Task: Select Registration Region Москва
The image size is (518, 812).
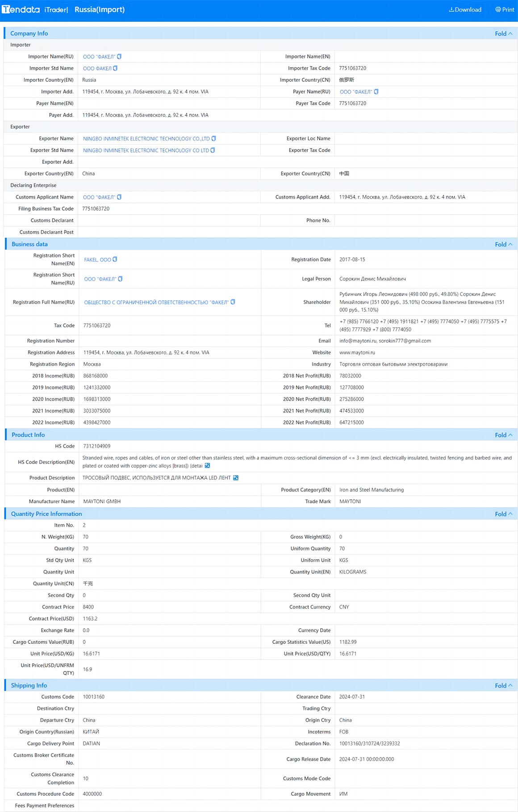Action: [x=92, y=365]
